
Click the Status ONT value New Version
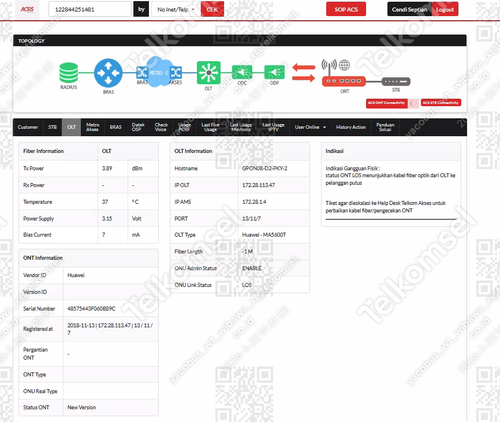pyautogui.click(x=82, y=407)
